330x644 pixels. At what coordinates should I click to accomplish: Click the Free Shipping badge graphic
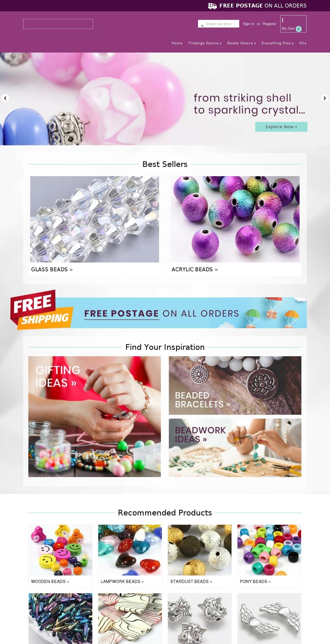coord(41,310)
